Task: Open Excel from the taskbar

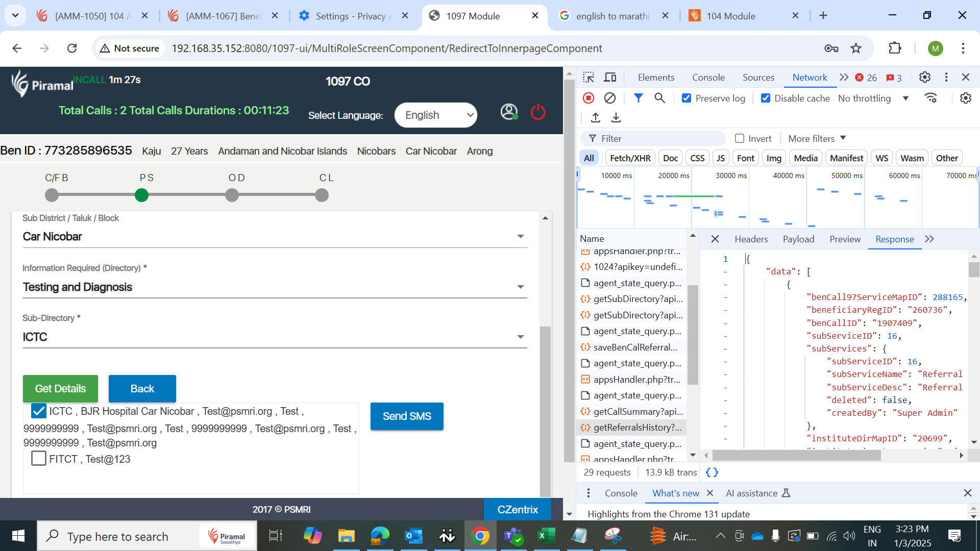Action: 546,536
